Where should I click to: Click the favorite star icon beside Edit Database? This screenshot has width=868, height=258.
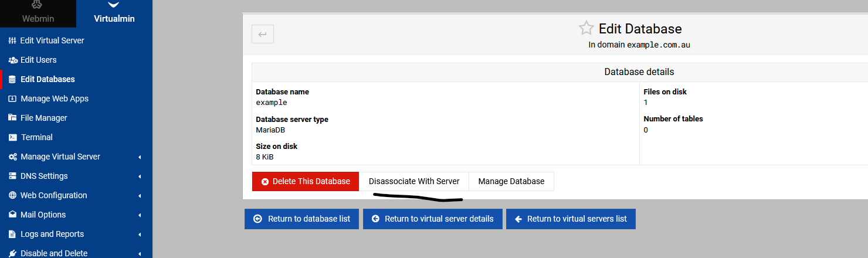[x=586, y=28]
